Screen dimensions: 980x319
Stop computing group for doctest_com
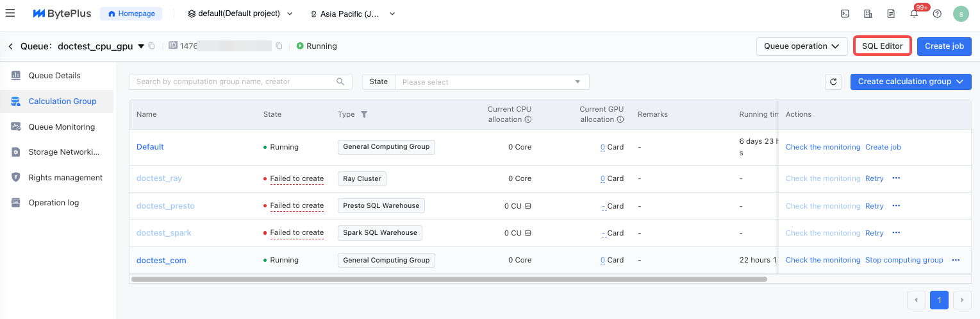904,260
